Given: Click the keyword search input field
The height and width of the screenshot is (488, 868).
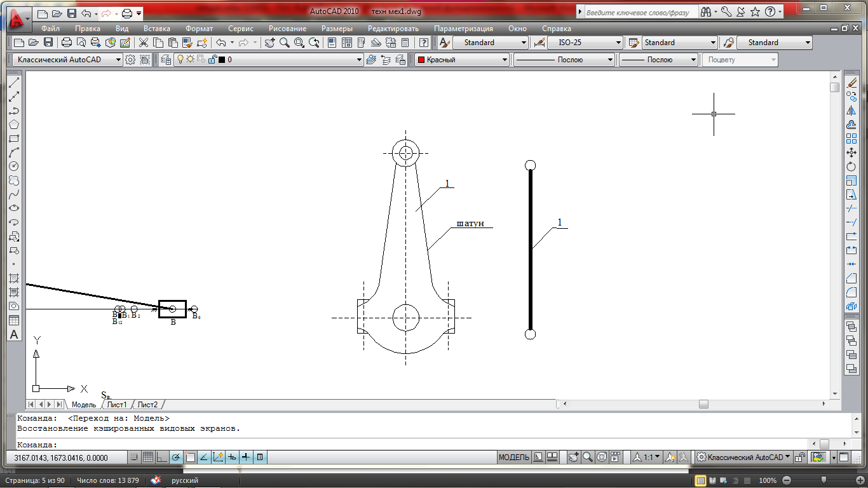Looking at the screenshot, I should (x=639, y=12).
